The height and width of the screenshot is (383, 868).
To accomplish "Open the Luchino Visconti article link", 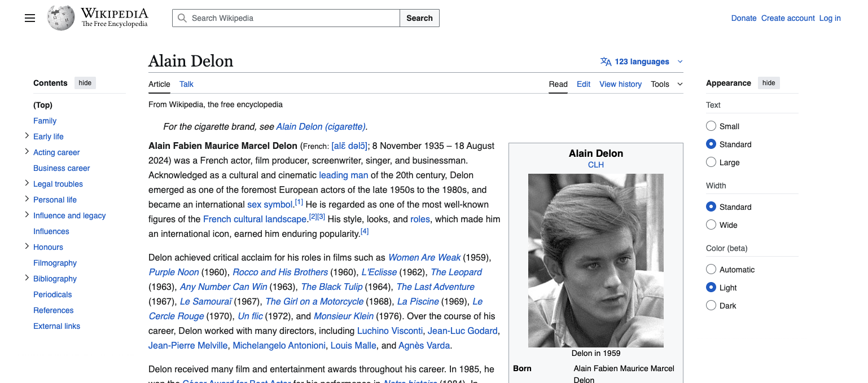I will point(390,331).
